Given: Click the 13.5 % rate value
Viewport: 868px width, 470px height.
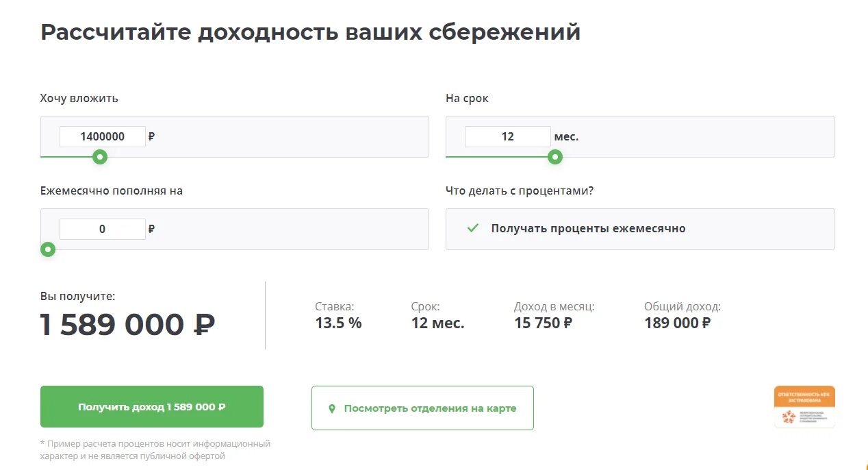Looking at the screenshot, I should tap(338, 323).
